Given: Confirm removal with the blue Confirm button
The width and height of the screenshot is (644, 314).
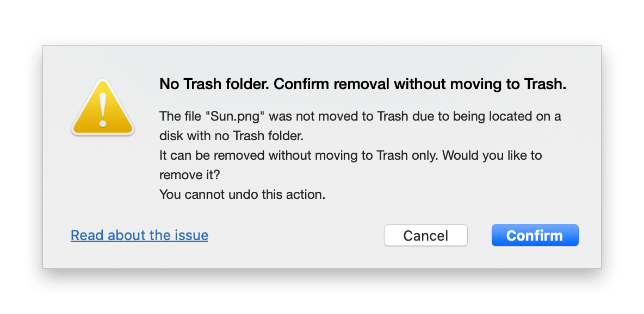Looking at the screenshot, I should click(x=535, y=235).
